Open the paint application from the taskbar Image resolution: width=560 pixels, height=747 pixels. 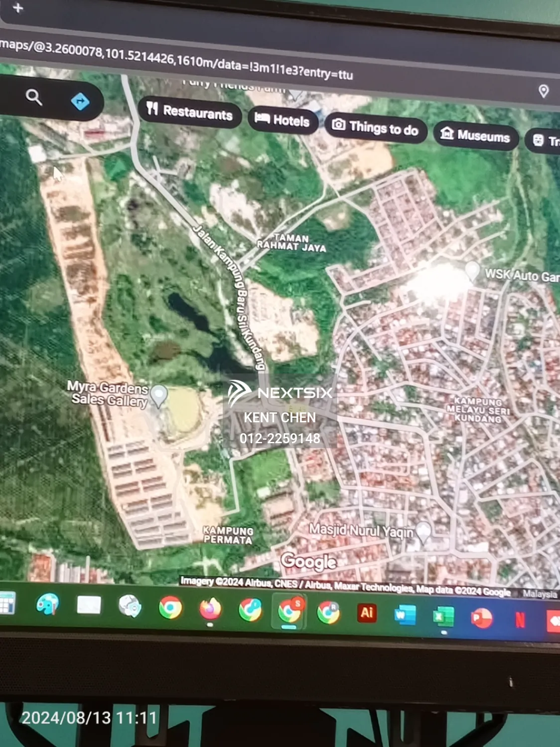[47, 605]
